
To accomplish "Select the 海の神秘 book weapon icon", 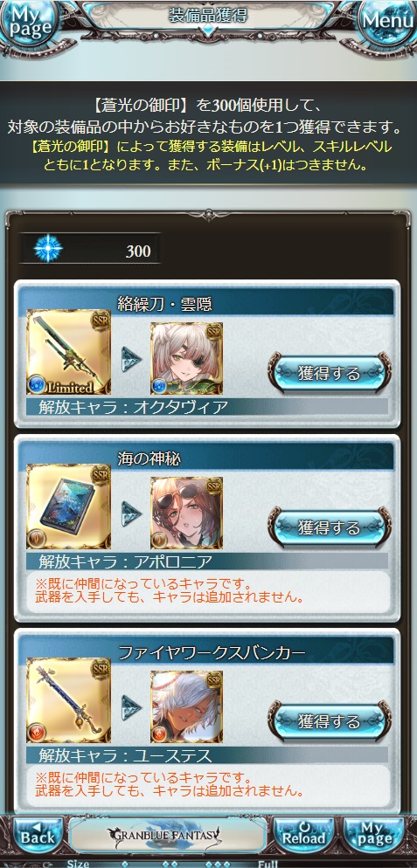I will pyautogui.click(x=68, y=506).
